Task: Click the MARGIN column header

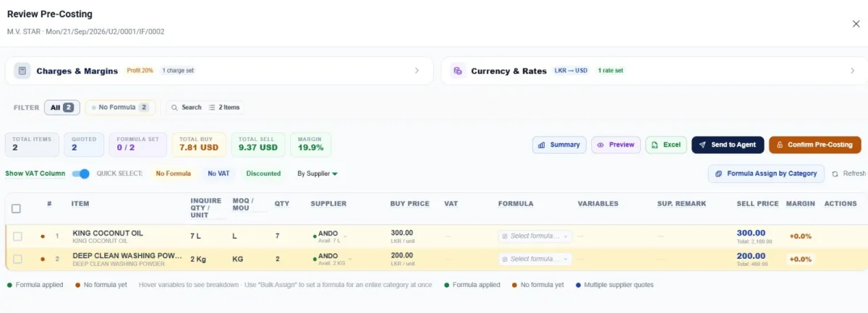Action: (800, 204)
